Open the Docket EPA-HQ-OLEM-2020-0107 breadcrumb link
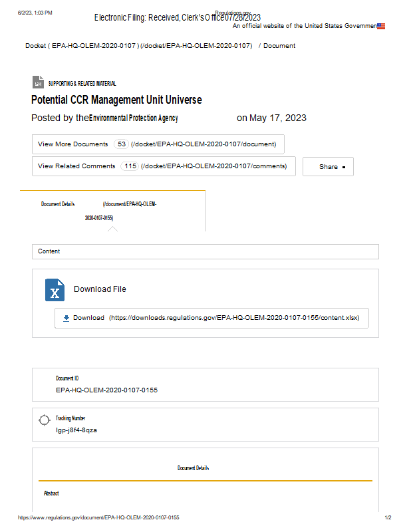411x532 pixels. pos(138,46)
